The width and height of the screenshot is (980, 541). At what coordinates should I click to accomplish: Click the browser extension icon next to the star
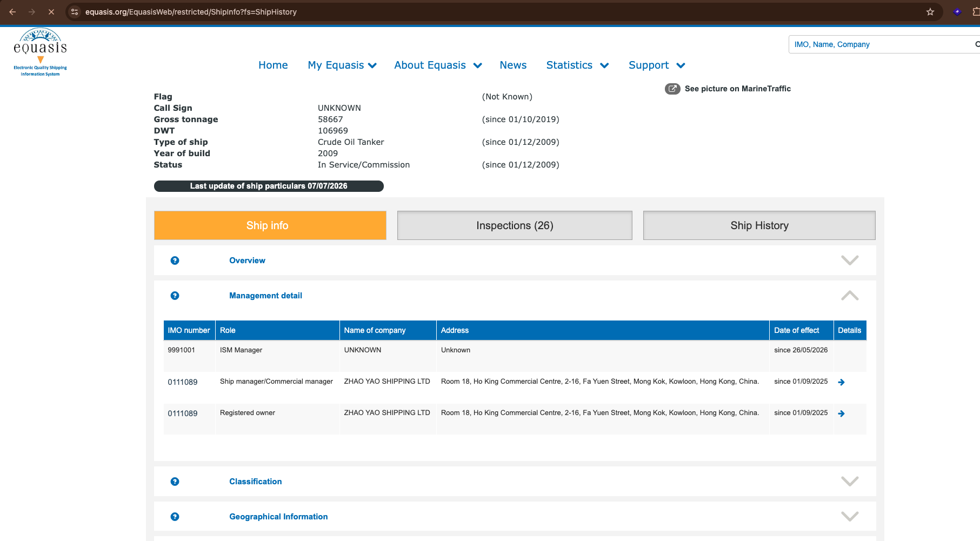click(x=957, y=12)
